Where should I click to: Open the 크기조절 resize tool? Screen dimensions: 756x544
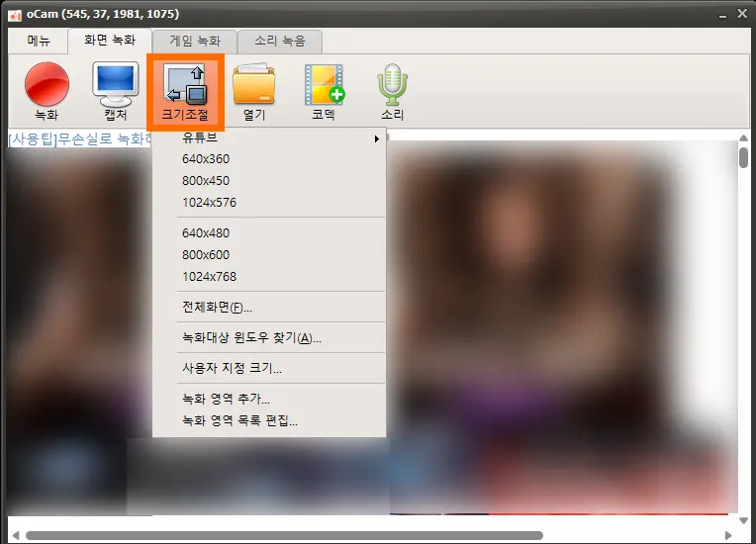point(186,93)
